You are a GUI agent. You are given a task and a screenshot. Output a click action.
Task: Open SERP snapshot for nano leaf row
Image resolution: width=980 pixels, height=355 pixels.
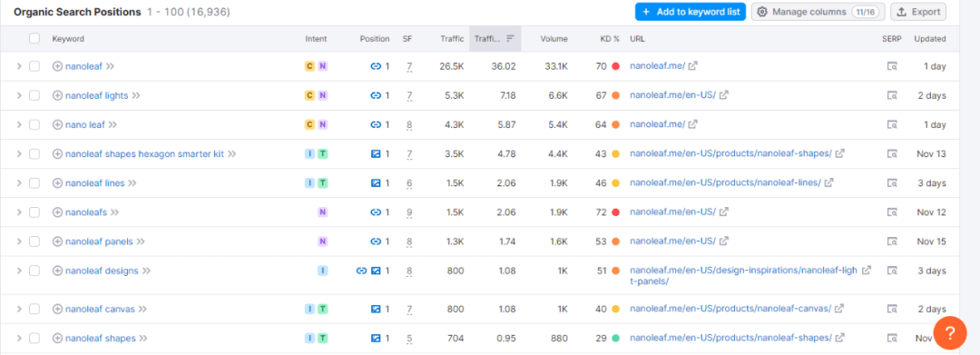[x=892, y=124]
